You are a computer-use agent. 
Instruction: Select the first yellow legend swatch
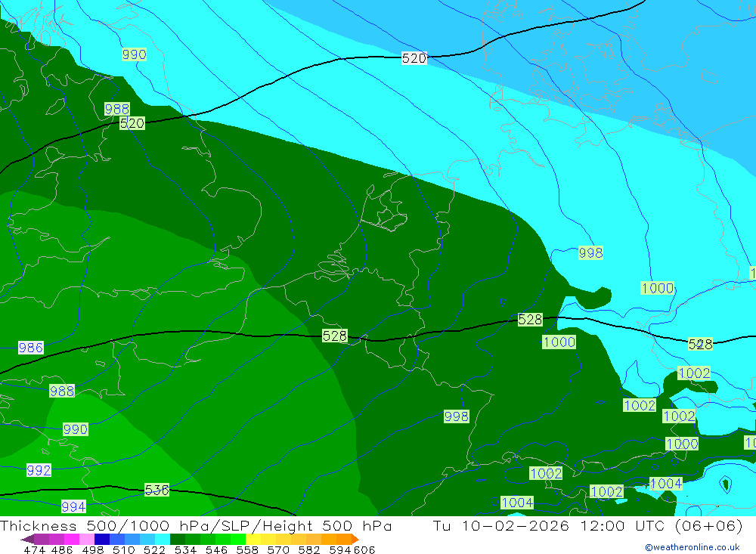tap(253, 539)
